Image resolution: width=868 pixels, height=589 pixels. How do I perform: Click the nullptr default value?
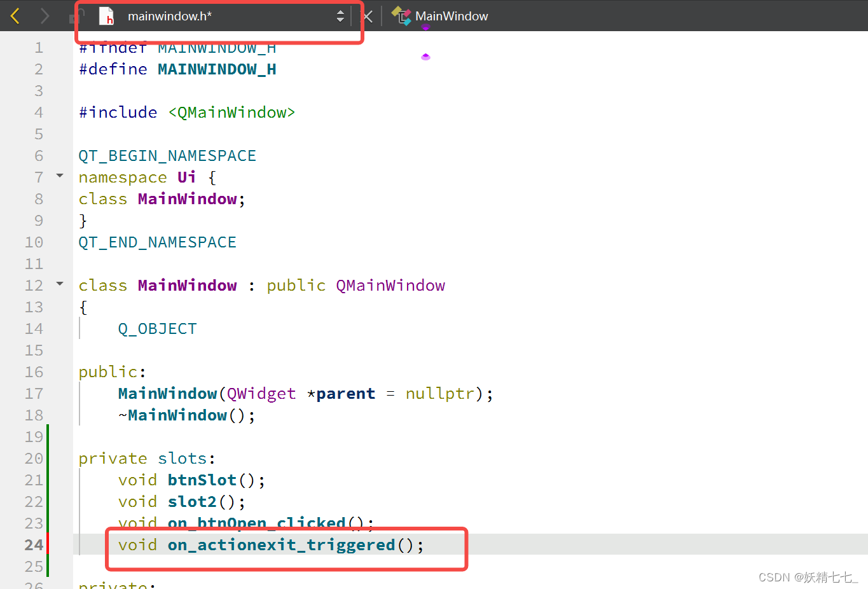pyautogui.click(x=440, y=394)
